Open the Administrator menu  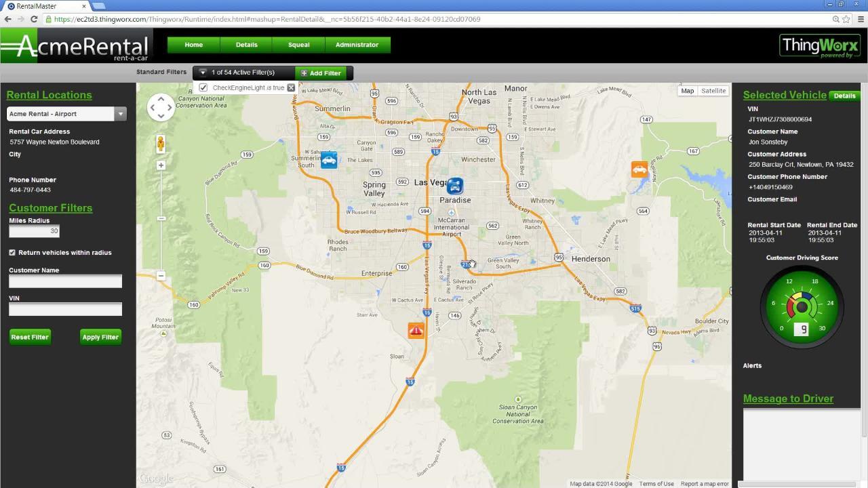[x=357, y=45]
